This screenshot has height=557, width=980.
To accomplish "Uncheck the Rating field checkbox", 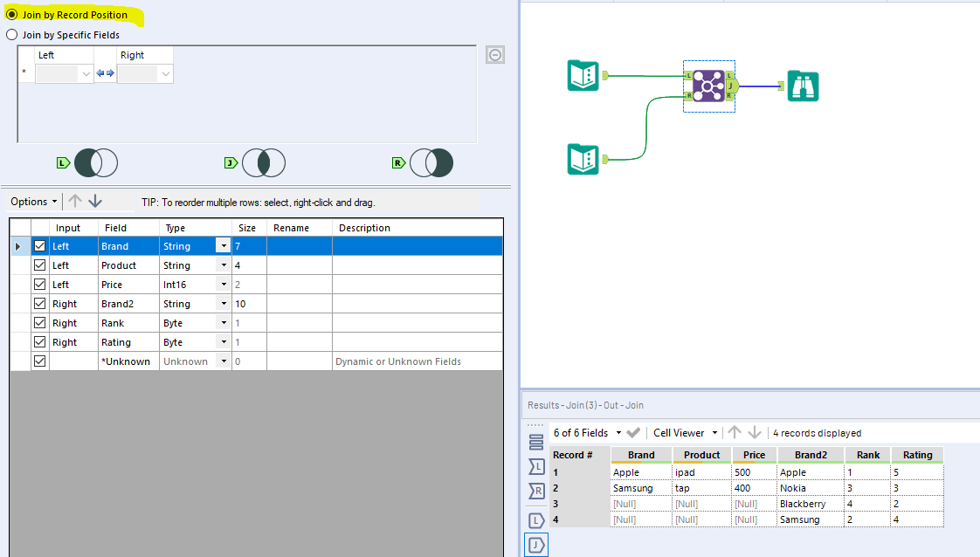I will 39,341.
